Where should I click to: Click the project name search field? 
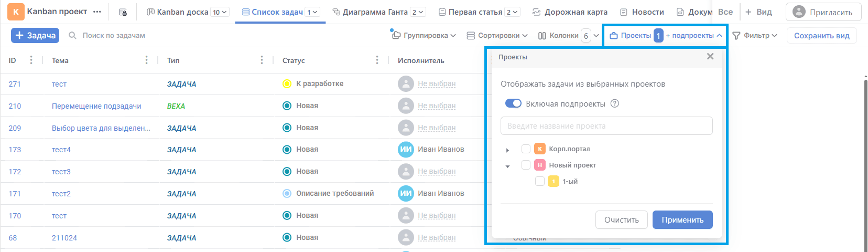(606, 126)
